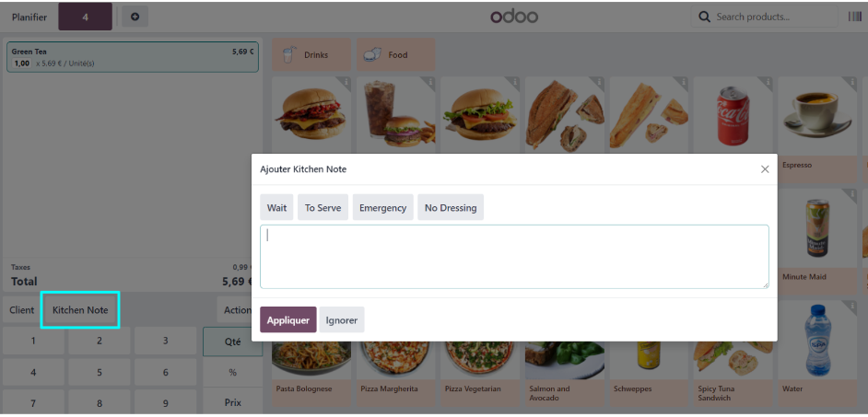Close the Kitchen Note dialog

pyautogui.click(x=765, y=169)
